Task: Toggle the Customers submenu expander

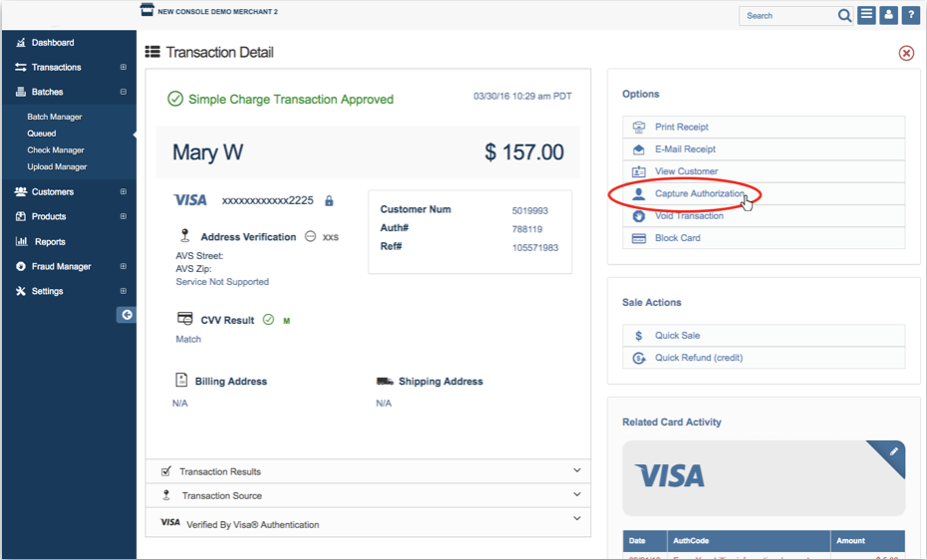Action: point(124,191)
